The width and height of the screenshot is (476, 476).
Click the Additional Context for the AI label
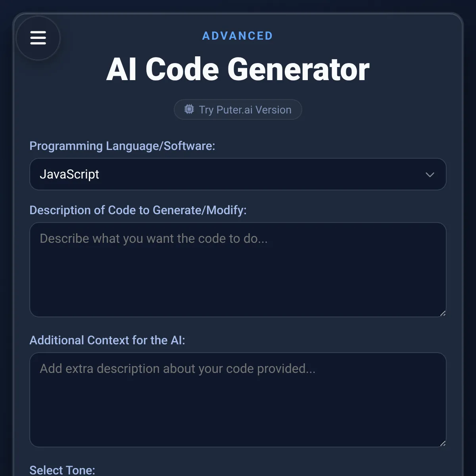[x=107, y=340]
